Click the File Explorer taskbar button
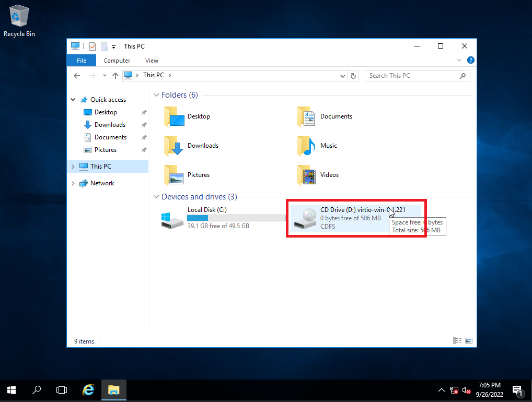 tap(113, 390)
